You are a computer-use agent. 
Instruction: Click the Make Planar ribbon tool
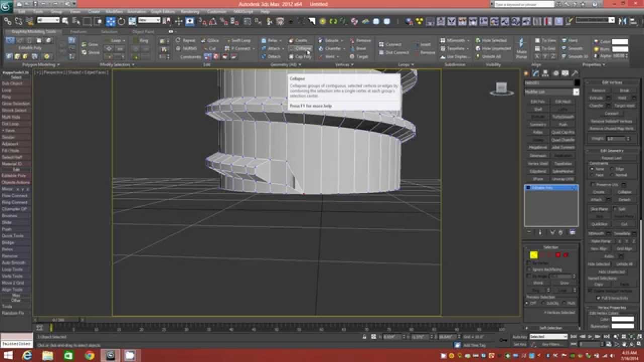[522, 47]
